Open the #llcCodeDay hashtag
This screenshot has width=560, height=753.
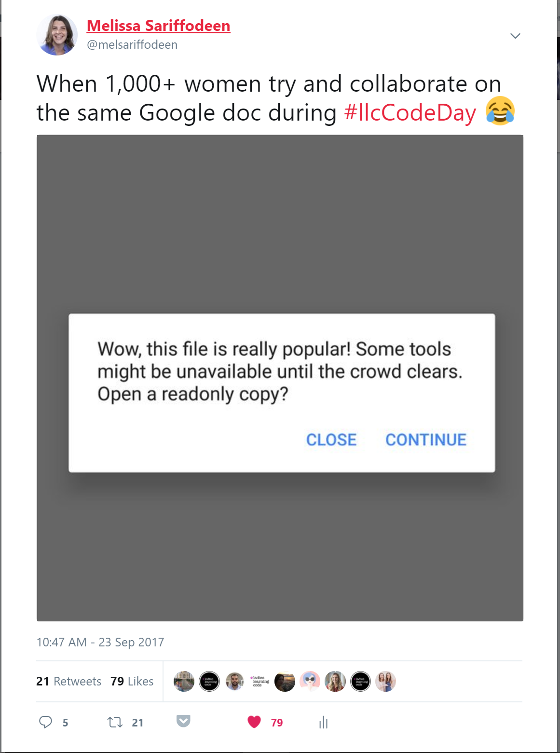(410, 113)
